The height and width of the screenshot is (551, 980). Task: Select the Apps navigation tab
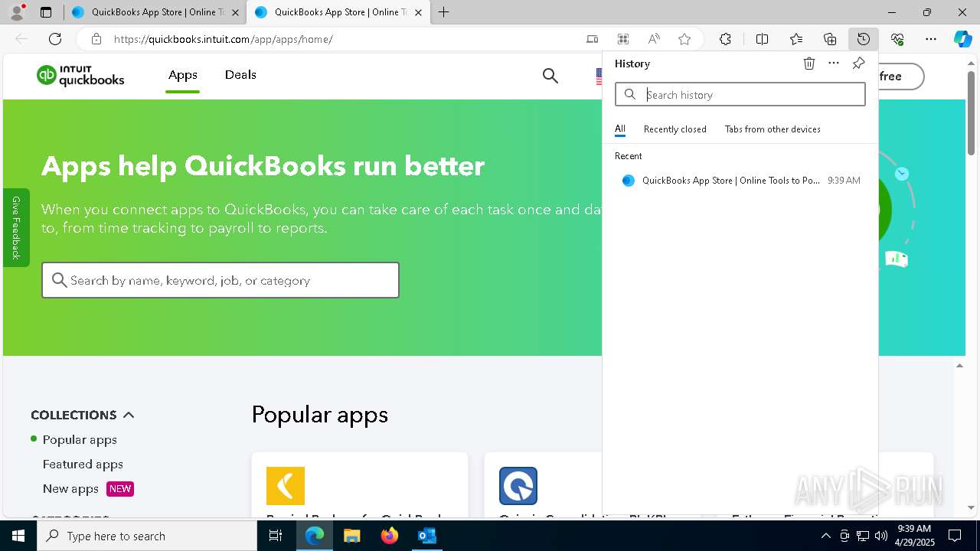pos(183,74)
